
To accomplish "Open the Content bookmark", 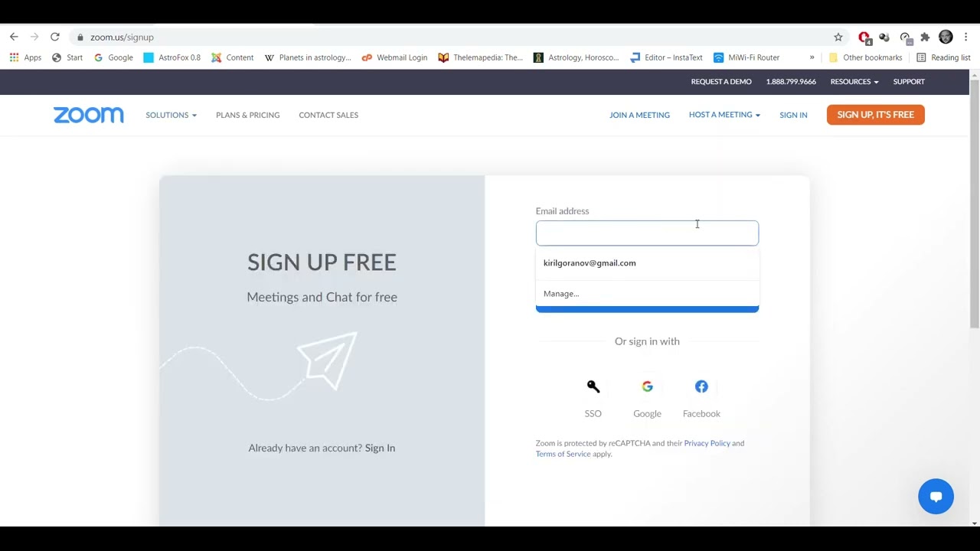I will (x=233, y=57).
